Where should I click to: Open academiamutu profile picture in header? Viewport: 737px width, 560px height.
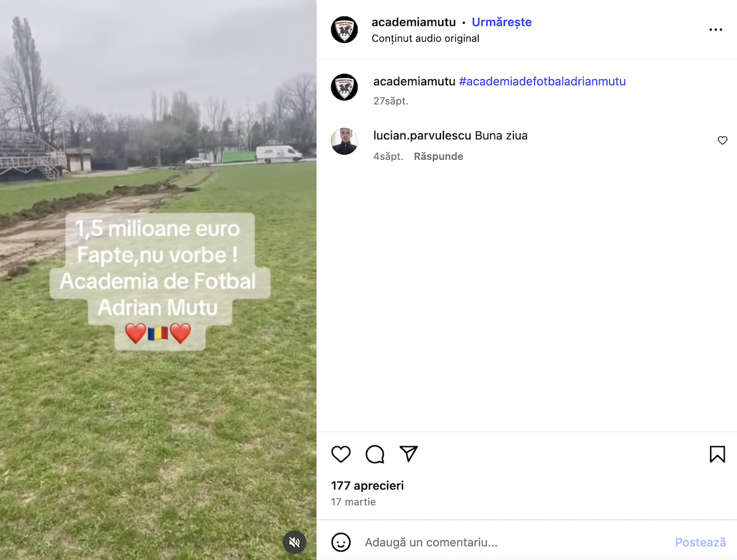point(344,29)
